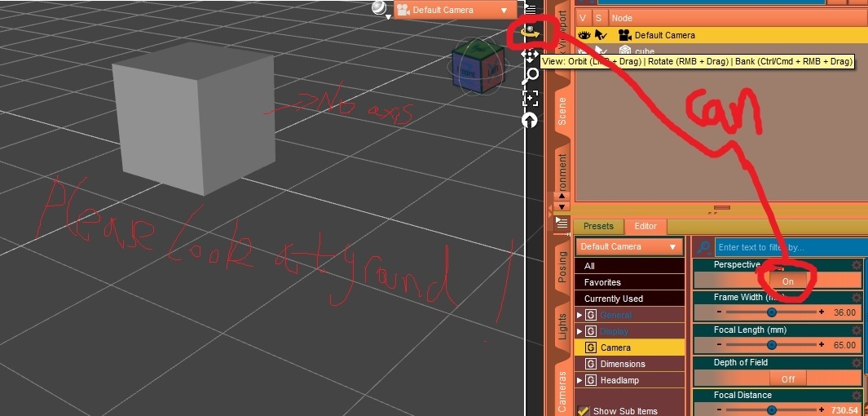Image resolution: width=868 pixels, height=416 pixels.
Task: Click the property search magnifier icon
Action: point(703,247)
